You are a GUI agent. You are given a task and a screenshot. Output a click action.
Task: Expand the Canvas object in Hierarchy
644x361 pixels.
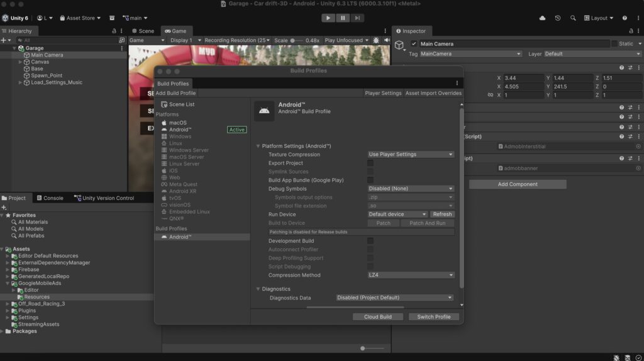pos(20,62)
